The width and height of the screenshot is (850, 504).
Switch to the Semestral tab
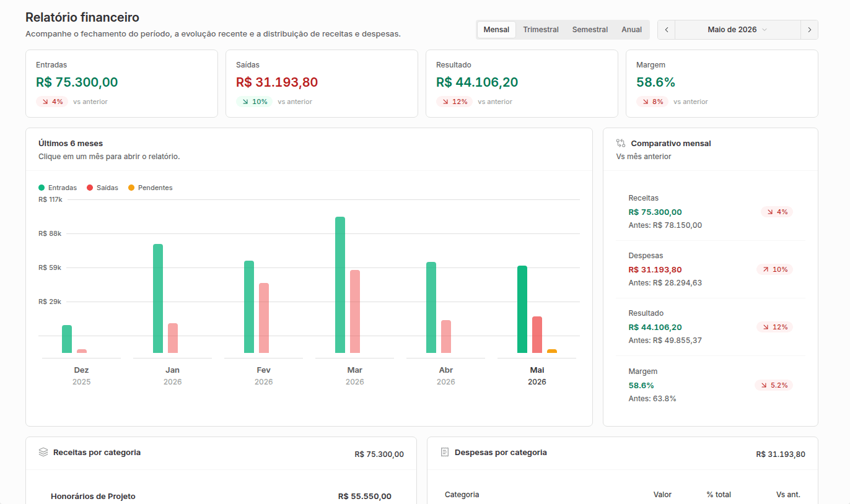[590, 30]
